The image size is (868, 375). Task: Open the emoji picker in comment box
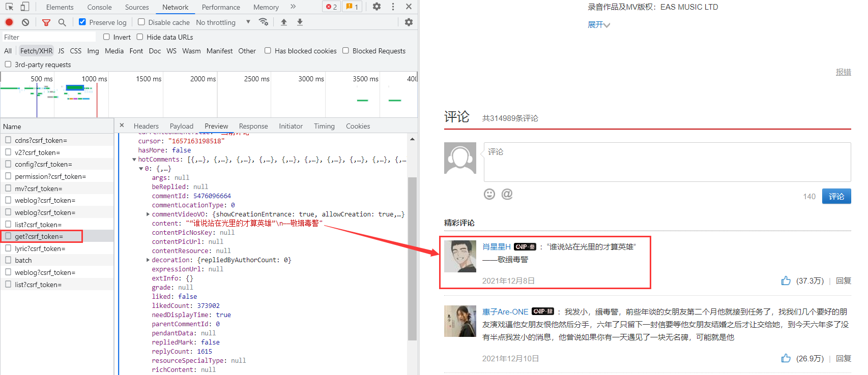489,194
